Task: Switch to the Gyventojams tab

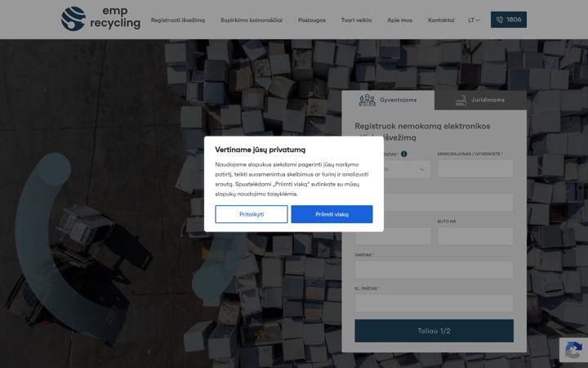Action: [x=388, y=100]
